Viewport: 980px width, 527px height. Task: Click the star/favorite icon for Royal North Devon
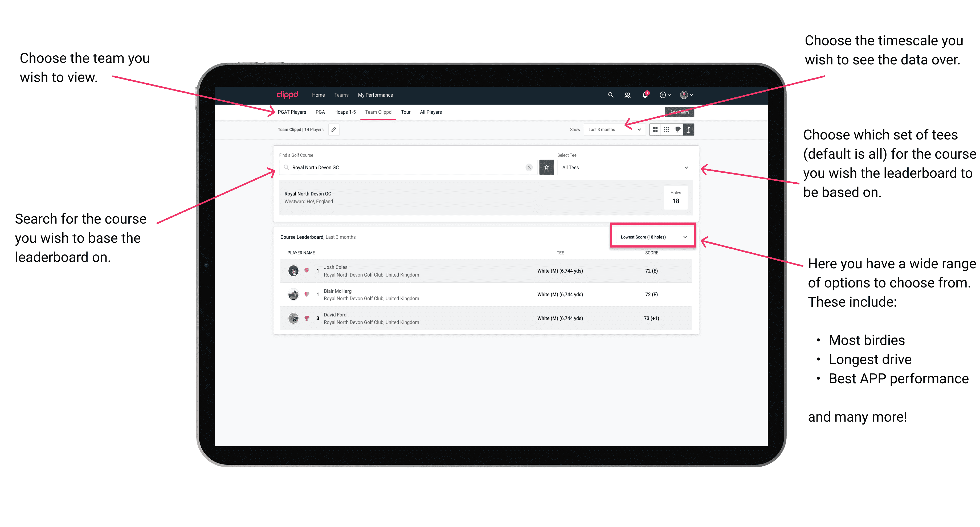click(x=546, y=167)
